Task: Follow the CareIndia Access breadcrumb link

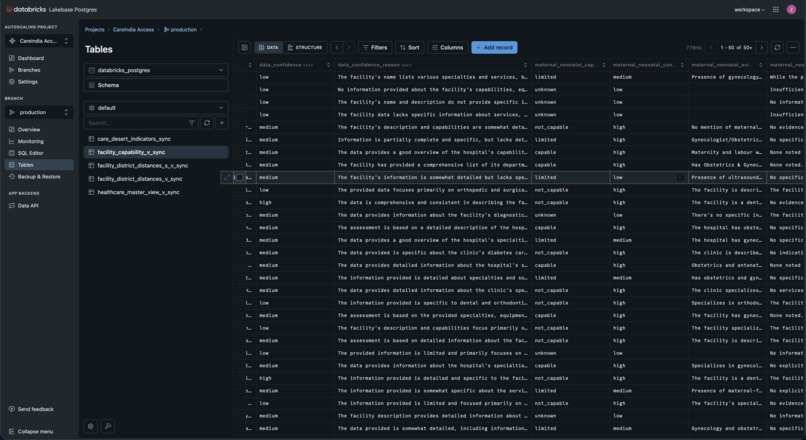Action: (134, 29)
